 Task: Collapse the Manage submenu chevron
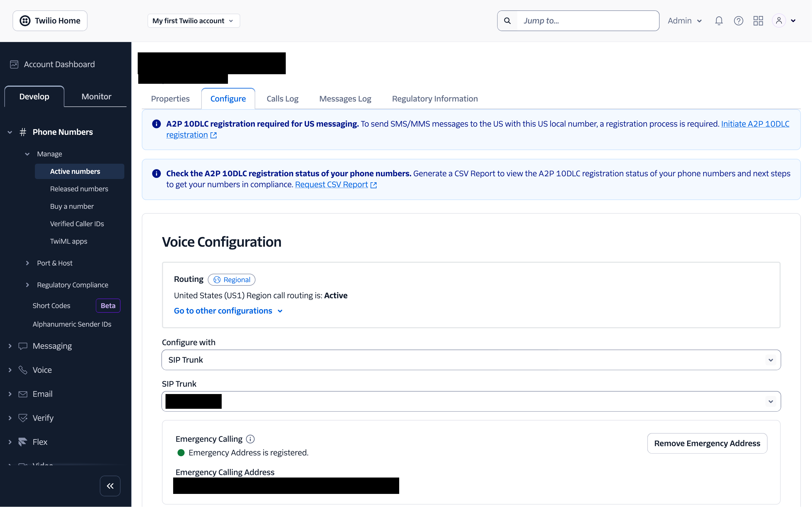(27, 154)
